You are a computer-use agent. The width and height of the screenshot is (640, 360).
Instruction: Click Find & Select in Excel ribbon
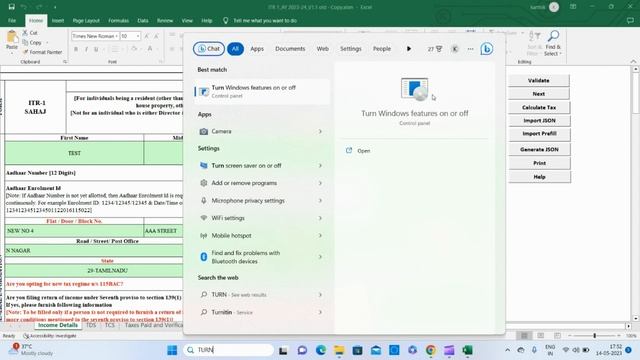pyautogui.click(x=553, y=44)
